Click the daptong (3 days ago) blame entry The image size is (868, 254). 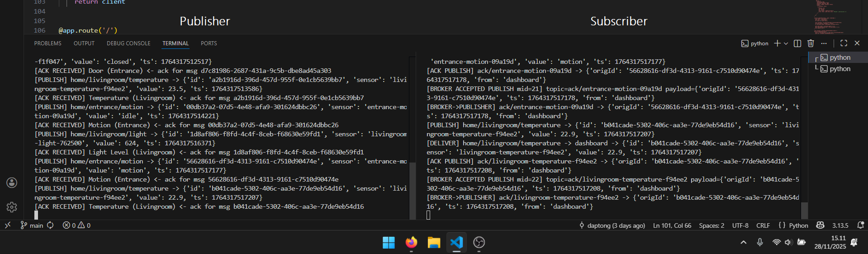point(612,225)
